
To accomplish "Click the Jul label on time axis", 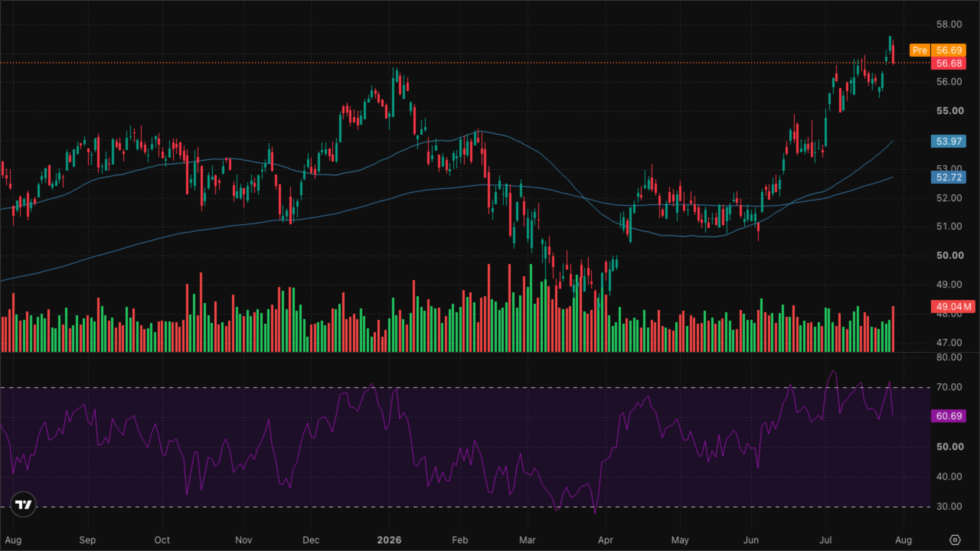I will coord(825,540).
